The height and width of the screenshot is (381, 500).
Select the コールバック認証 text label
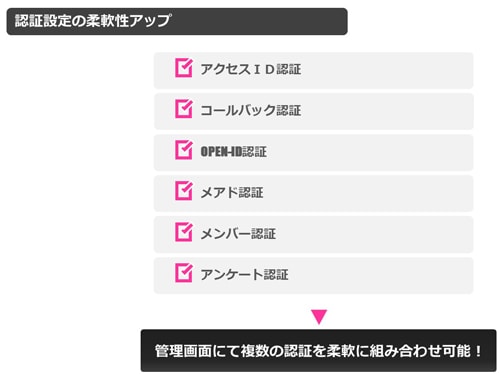click(251, 110)
